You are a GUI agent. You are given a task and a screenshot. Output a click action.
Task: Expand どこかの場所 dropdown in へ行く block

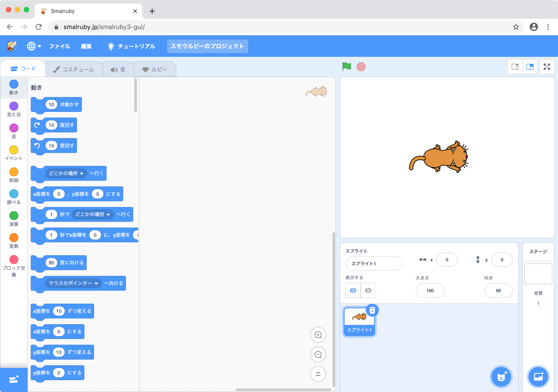(x=66, y=173)
